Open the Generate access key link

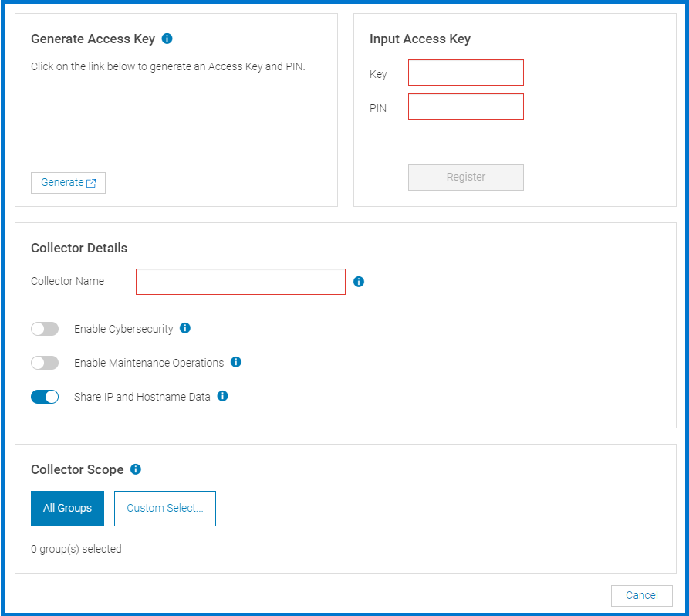pyautogui.click(x=68, y=182)
